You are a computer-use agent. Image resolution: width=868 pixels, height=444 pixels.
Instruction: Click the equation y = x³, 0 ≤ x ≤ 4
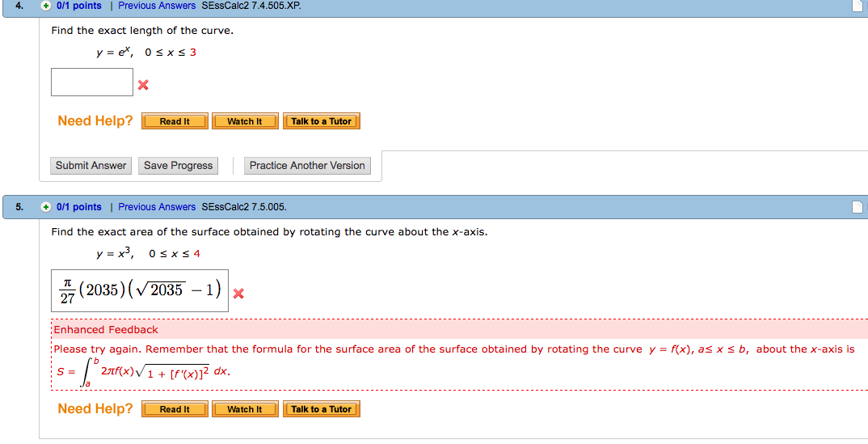point(148,254)
